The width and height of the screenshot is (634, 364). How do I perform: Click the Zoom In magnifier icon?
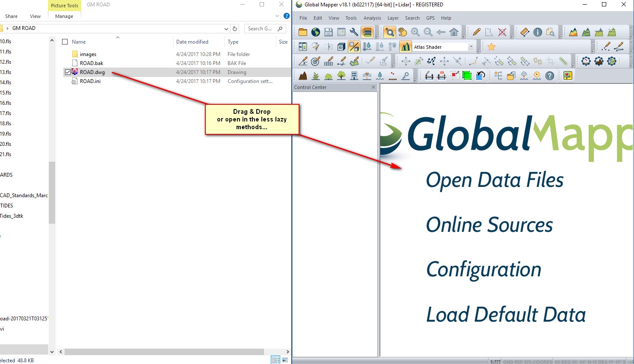(415, 32)
